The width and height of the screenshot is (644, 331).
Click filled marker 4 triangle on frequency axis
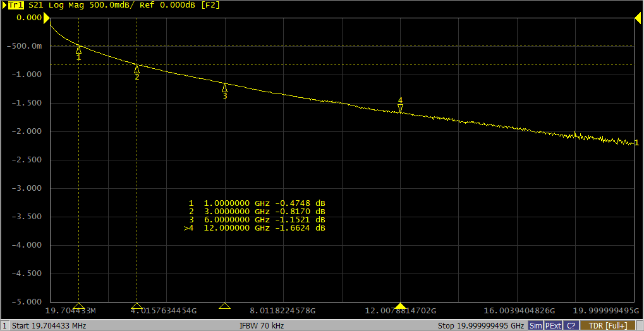point(400,306)
